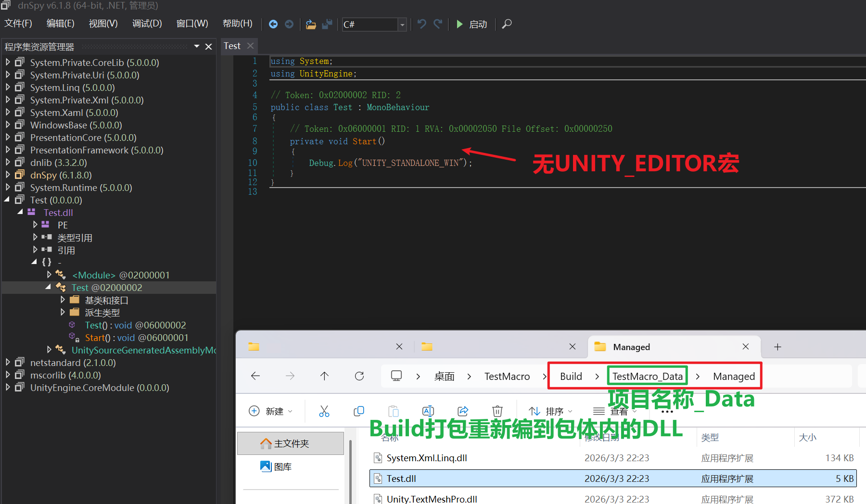Expand the System.Linq assembly node
Image resolution: width=866 pixels, height=504 pixels.
coord(8,88)
